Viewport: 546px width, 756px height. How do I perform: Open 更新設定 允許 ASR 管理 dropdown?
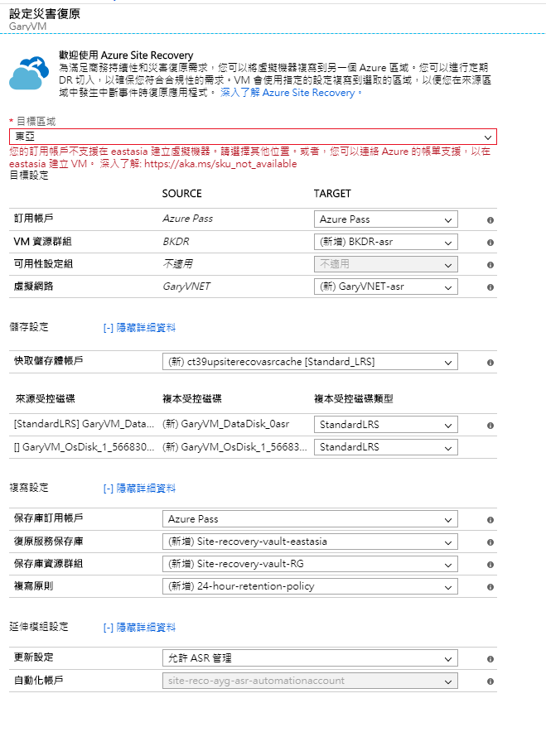pyautogui.click(x=310, y=658)
